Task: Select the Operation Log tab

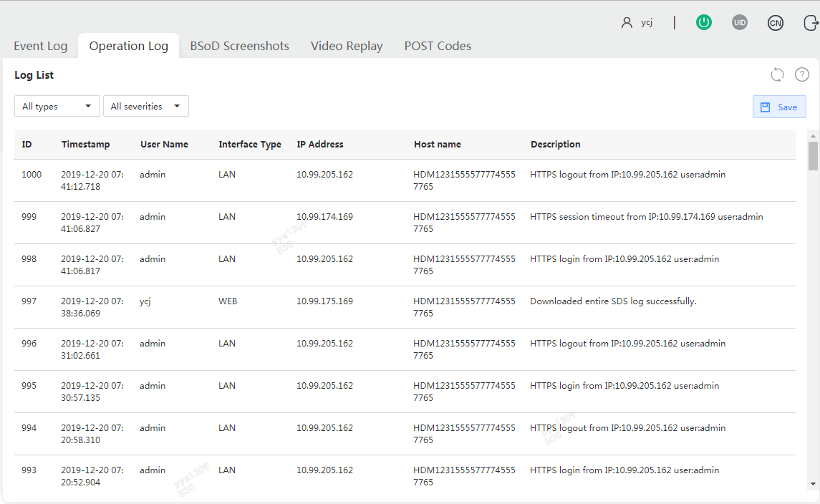Action: [129, 46]
